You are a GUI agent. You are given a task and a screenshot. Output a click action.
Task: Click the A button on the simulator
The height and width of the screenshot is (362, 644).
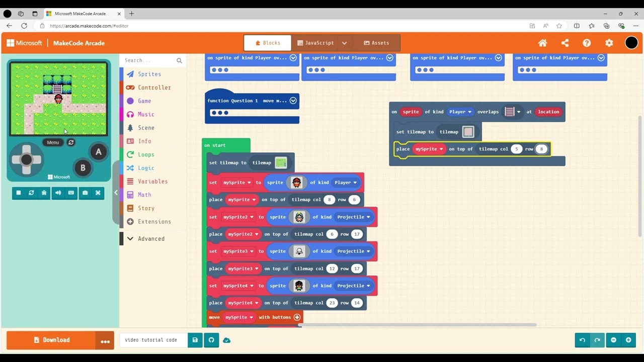pyautogui.click(x=99, y=152)
